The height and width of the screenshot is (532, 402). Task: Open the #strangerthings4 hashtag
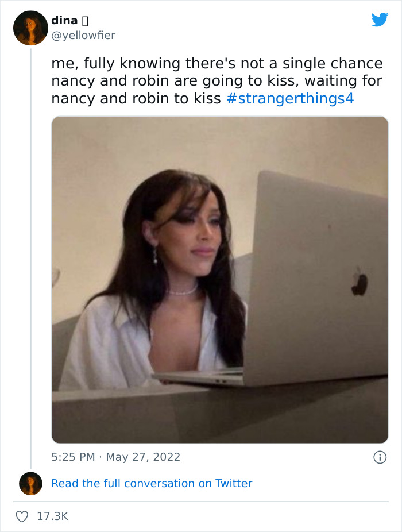[x=290, y=98]
